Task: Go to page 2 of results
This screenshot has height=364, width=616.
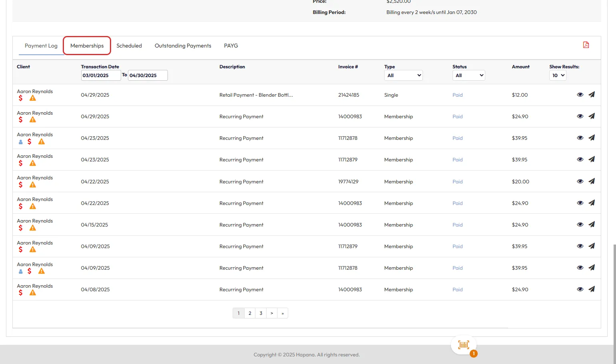Action: click(x=250, y=313)
